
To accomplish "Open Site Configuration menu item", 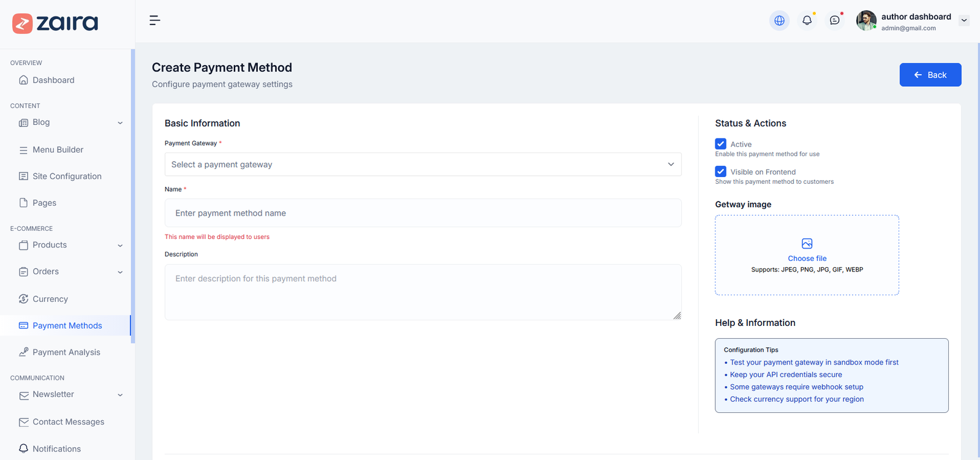I will (67, 176).
